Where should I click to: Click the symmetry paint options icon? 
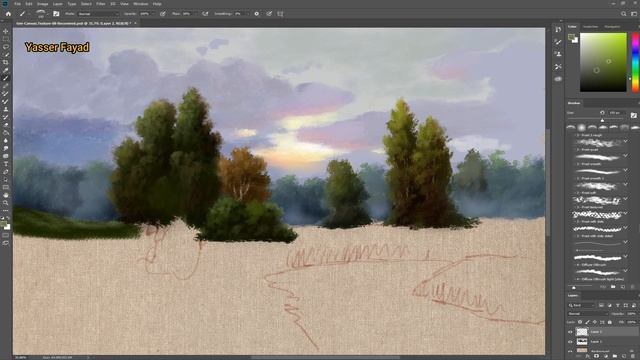pyautogui.click(x=280, y=13)
